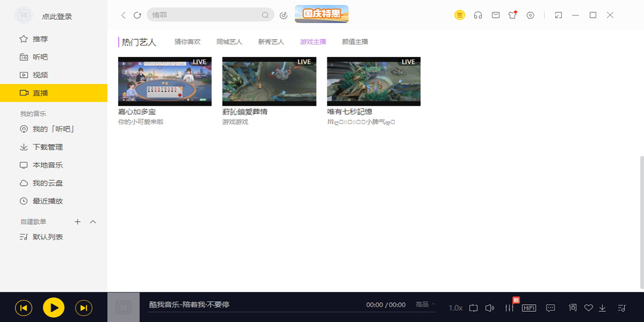Screen dimensions: 644x322
Task: Open the skin T-shirt icon
Action: [x=513, y=15]
